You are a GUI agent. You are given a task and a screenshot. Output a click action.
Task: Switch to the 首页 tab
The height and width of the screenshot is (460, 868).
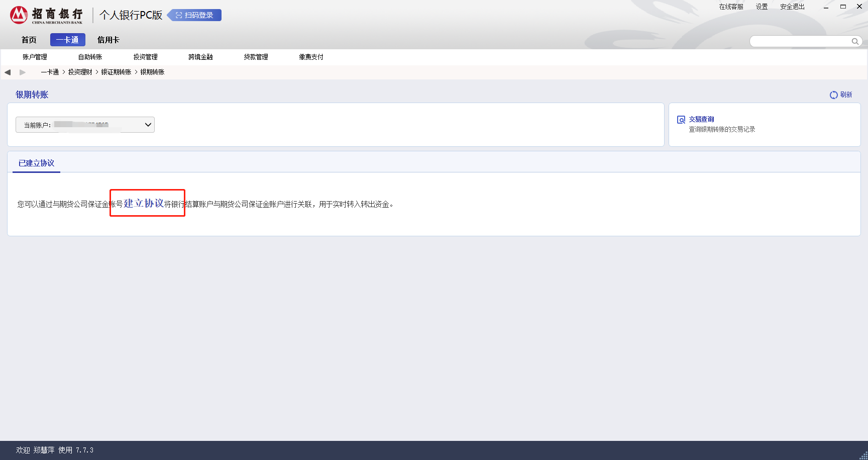click(29, 40)
